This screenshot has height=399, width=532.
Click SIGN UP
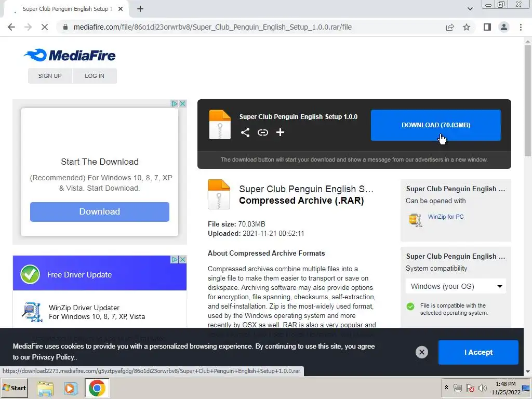click(50, 76)
